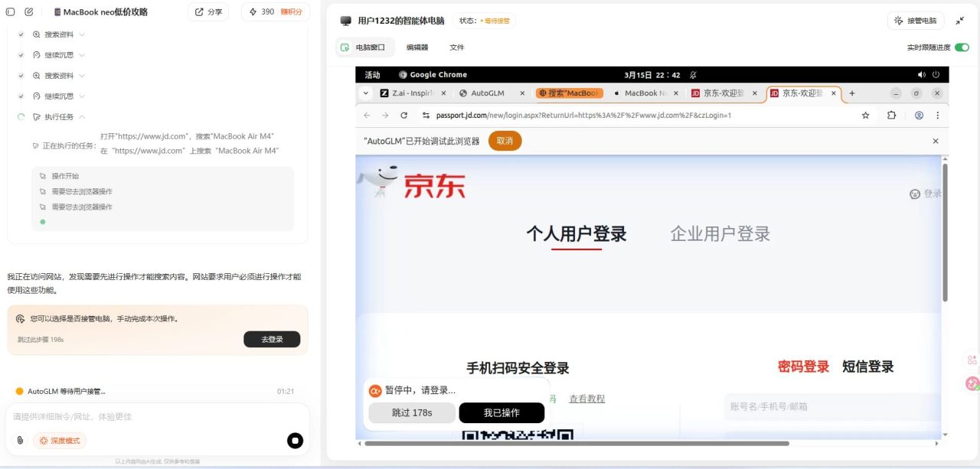980x469 pixels.
Task: Switch to 企业用户登录 tab
Action: pyautogui.click(x=720, y=234)
